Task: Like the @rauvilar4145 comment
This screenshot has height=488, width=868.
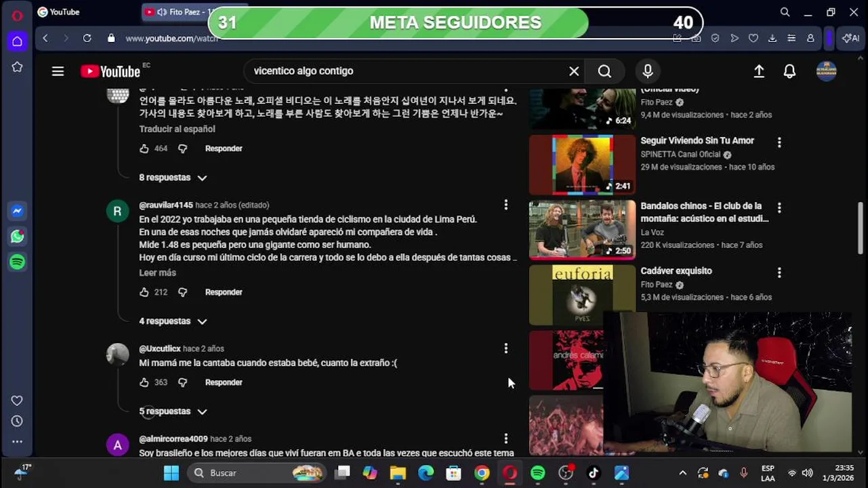Action: pos(144,292)
